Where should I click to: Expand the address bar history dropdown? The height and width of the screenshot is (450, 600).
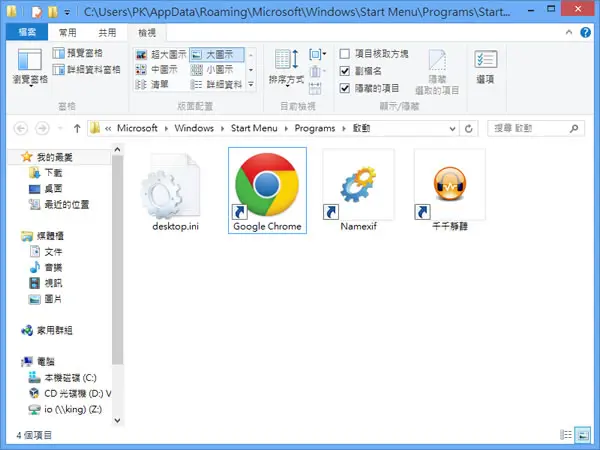(x=452, y=129)
